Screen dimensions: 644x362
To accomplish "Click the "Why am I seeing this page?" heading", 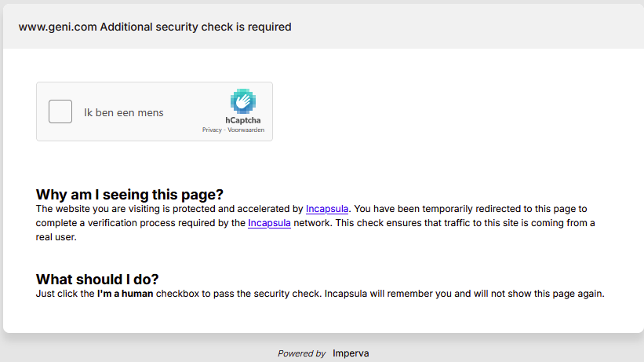I will click(129, 194).
